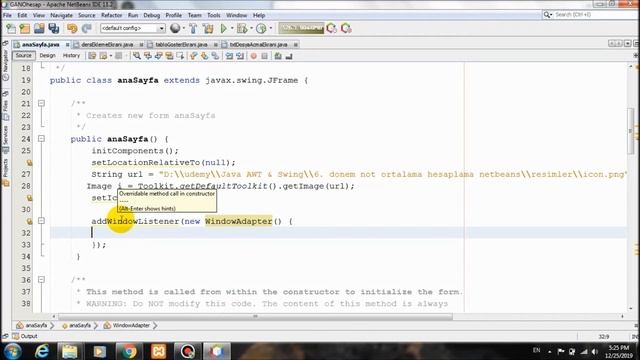640x360 pixels.
Task: Open the Navigate menu
Action: coord(61,15)
